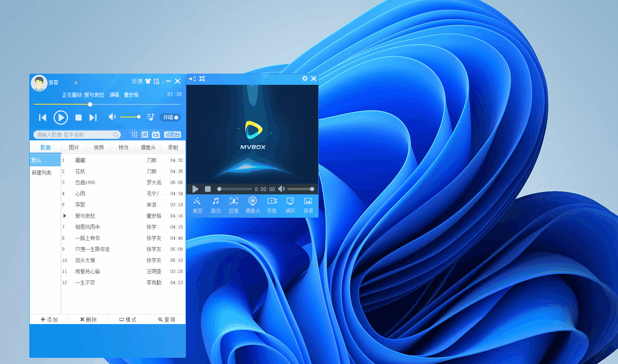Click the 添加 add button
The width and height of the screenshot is (618, 364).
49,320
